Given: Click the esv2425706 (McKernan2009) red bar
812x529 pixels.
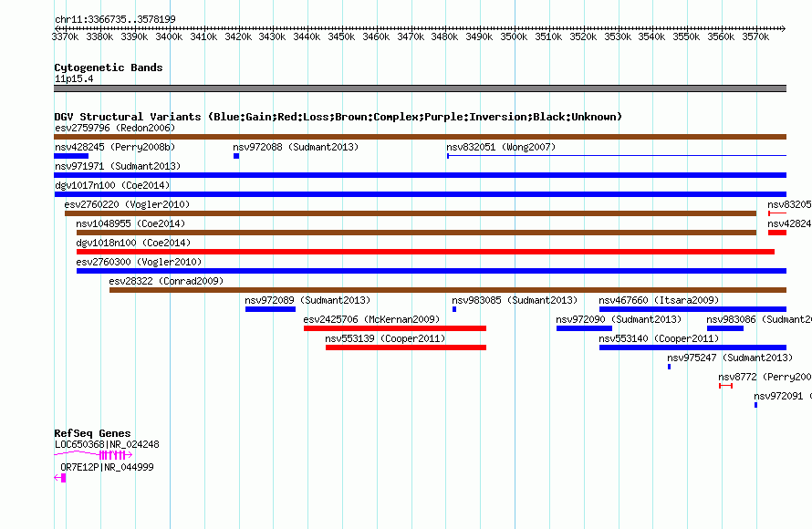Looking at the screenshot, I should coord(395,328).
